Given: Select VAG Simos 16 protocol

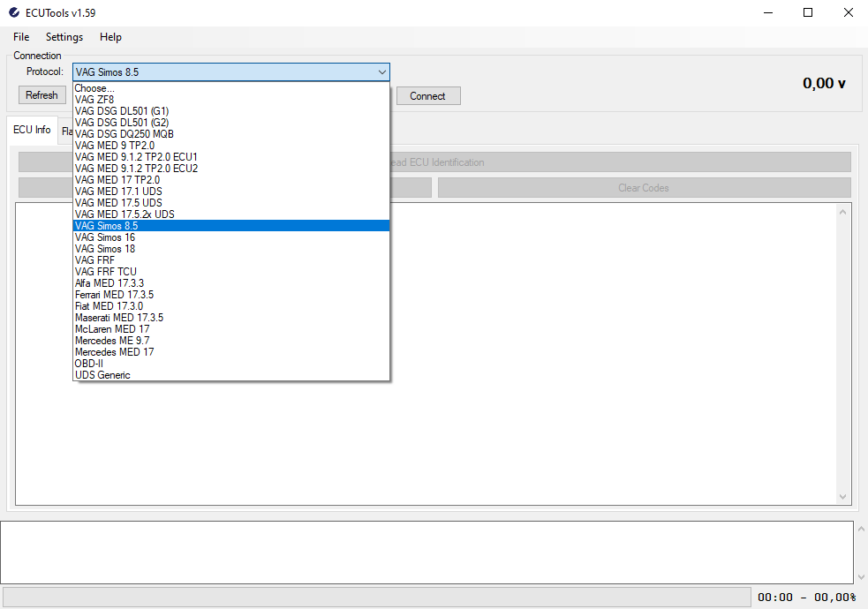Looking at the screenshot, I should [231, 237].
